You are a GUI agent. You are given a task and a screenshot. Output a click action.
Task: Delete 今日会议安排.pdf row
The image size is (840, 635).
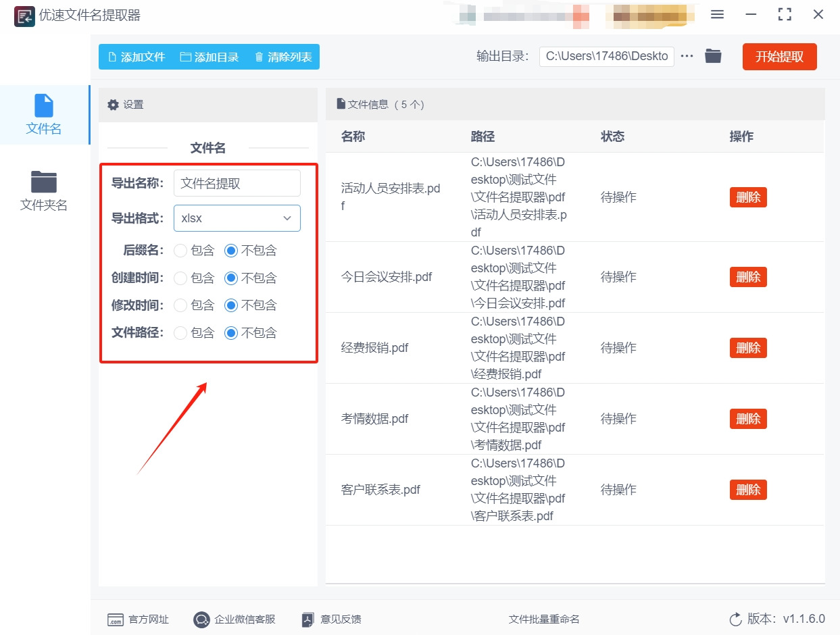pos(748,277)
